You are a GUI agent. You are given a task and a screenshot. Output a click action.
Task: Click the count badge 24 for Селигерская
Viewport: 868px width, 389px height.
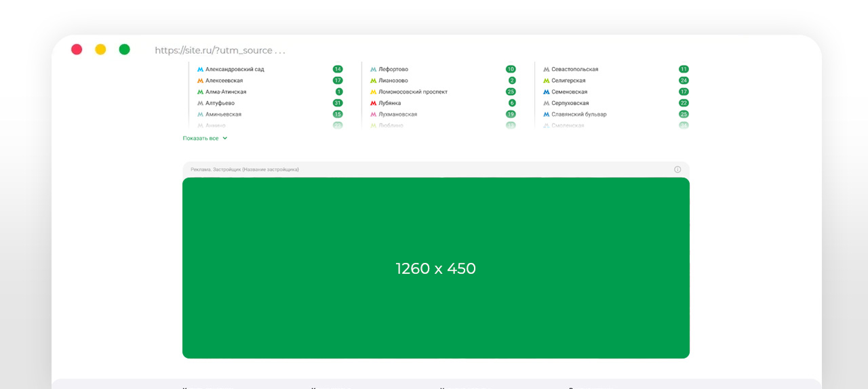coord(684,81)
